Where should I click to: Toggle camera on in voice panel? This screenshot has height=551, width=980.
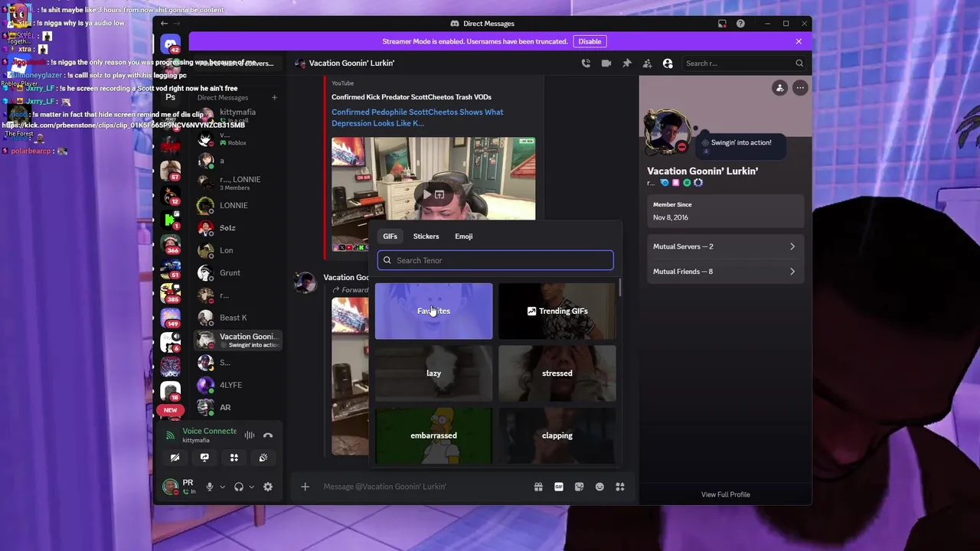[x=175, y=458]
